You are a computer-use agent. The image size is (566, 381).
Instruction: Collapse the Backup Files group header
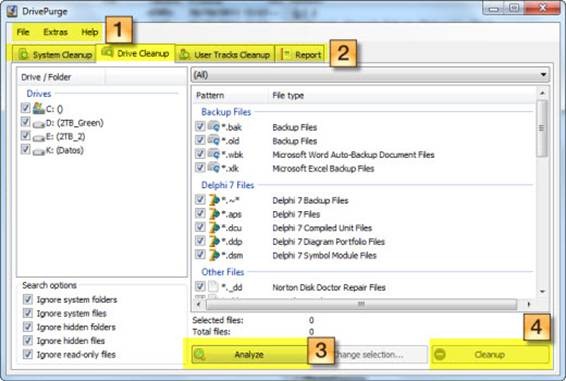click(226, 112)
